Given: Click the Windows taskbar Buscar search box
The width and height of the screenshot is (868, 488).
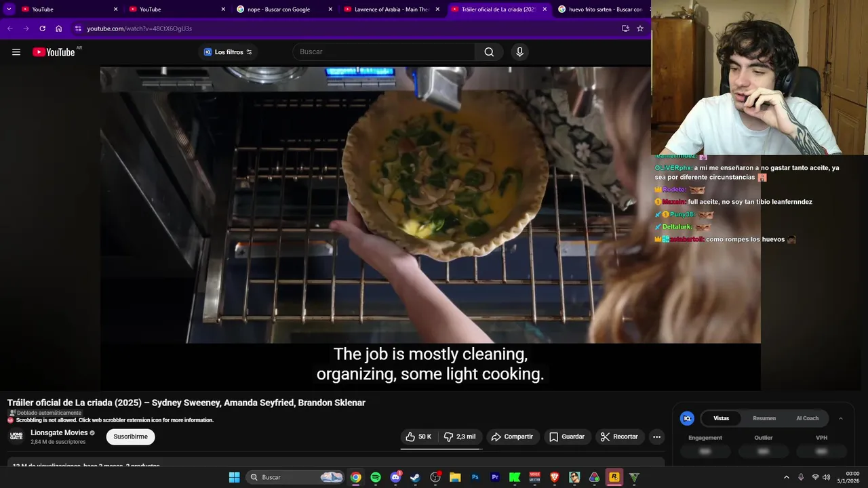Looking at the screenshot, I should click(x=296, y=477).
